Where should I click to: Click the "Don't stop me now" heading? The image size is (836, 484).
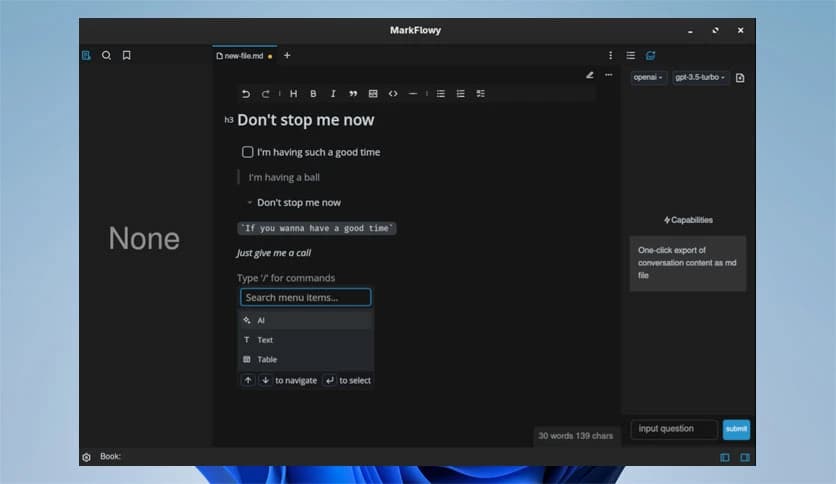click(x=306, y=120)
